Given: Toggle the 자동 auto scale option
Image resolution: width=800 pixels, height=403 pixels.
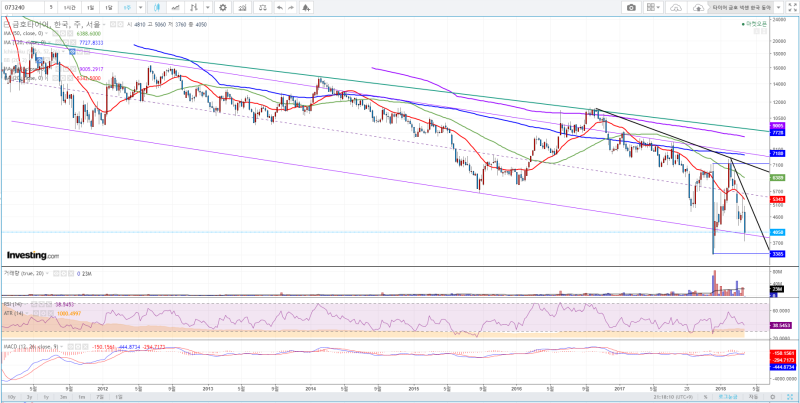Looking at the screenshot, I should pyautogui.click(x=754, y=397).
